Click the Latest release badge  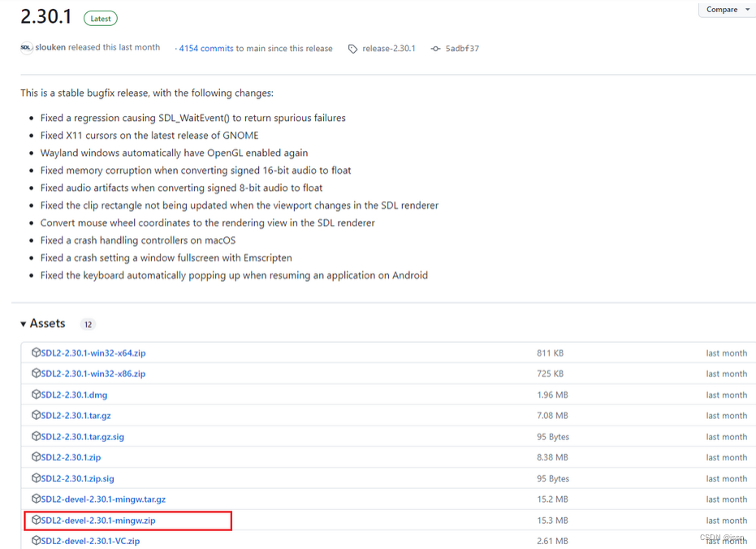[101, 19]
